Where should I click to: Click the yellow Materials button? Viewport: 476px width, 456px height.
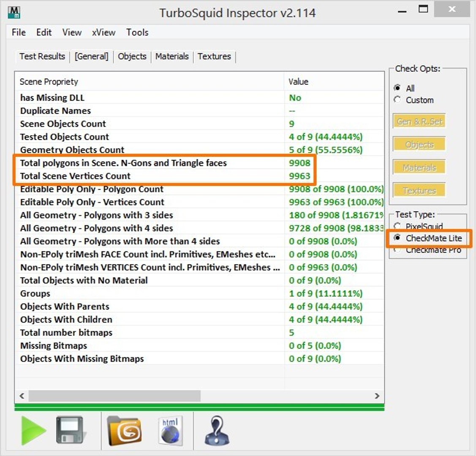coord(419,167)
